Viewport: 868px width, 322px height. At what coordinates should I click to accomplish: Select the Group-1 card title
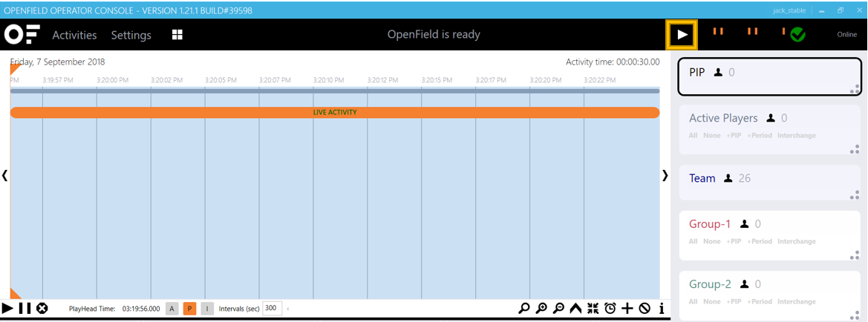pos(710,224)
